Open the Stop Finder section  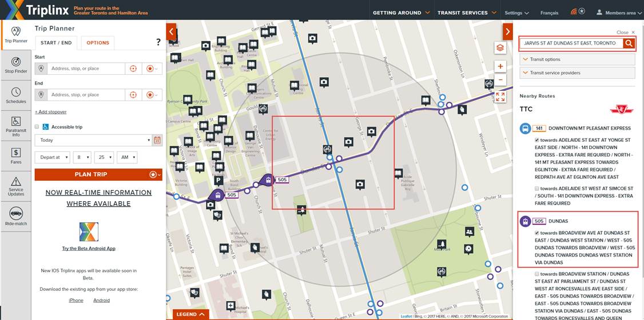(16, 65)
